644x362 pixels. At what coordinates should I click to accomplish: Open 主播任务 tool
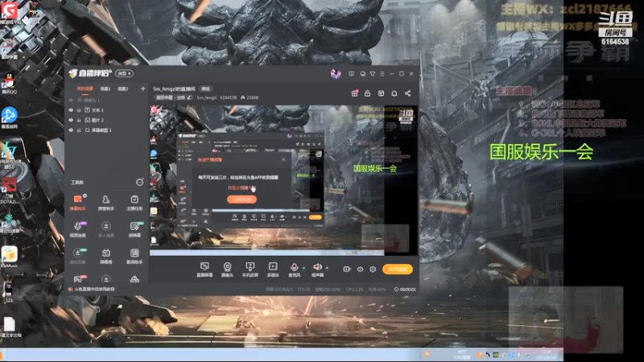(134, 203)
